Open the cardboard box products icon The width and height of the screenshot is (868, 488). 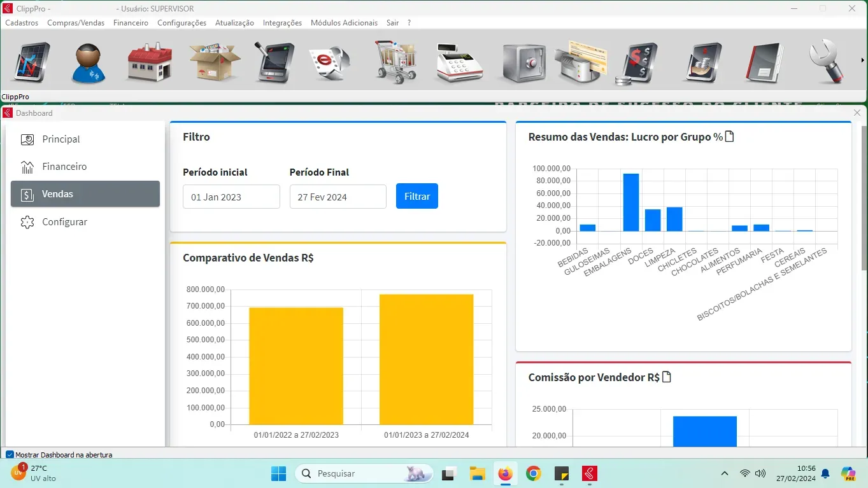[215, 62]
